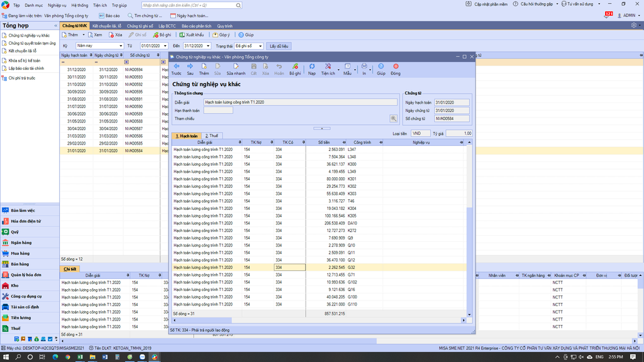Viewport: 644px width, 362px height.
Task: Open Tiền lương module
Action: 30,317
